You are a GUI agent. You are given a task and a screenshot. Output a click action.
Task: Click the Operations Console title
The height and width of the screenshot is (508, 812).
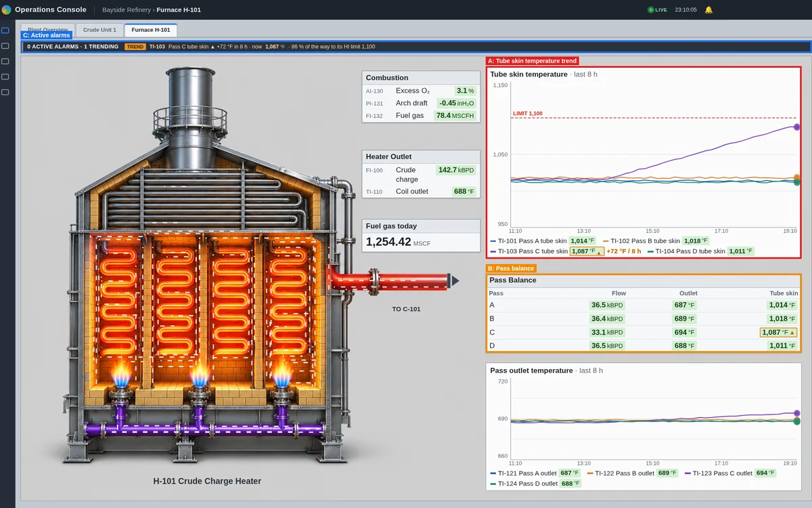[51, 9]
